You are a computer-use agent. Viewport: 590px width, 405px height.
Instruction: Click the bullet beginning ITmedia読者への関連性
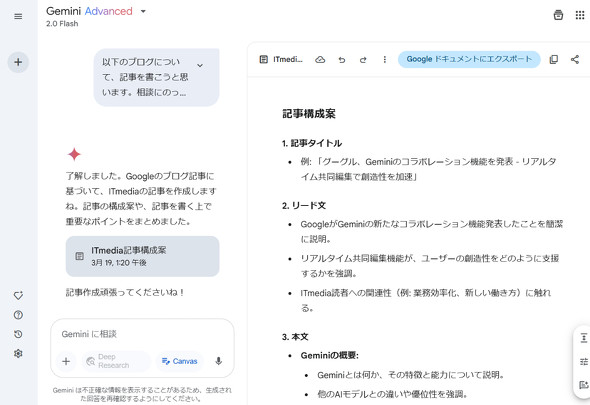click(425, 300)
